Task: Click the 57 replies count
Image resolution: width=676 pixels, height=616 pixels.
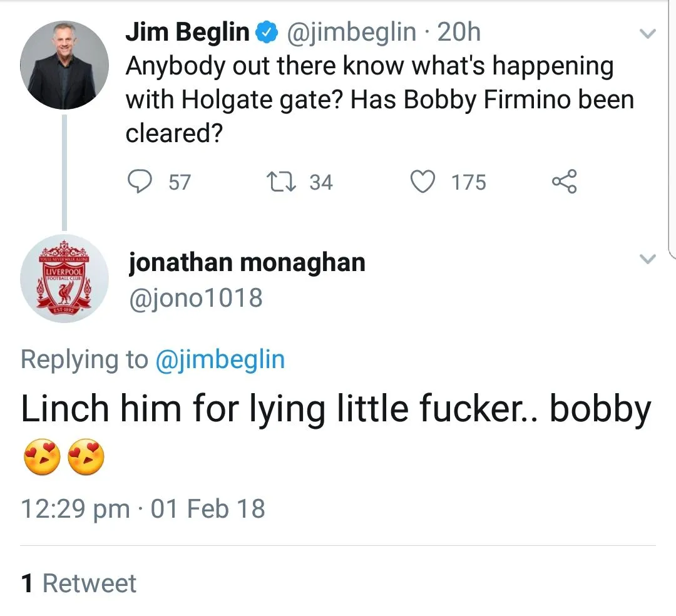Action: point(180,182)
